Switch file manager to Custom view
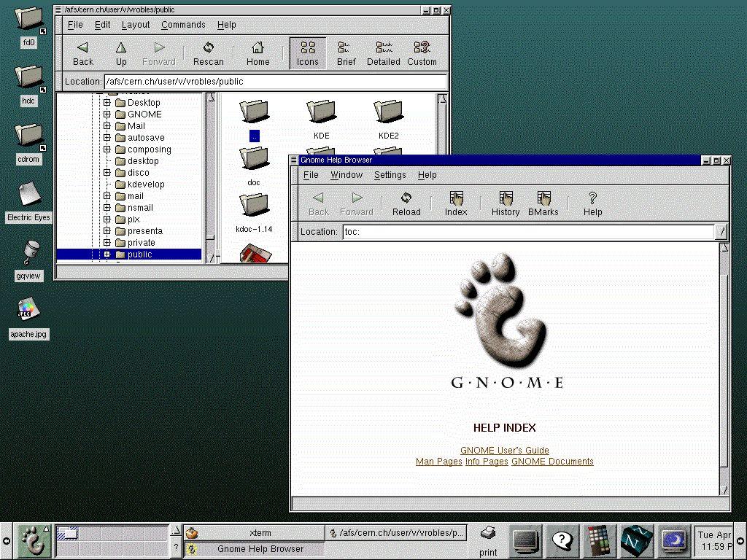 [422, 53]
